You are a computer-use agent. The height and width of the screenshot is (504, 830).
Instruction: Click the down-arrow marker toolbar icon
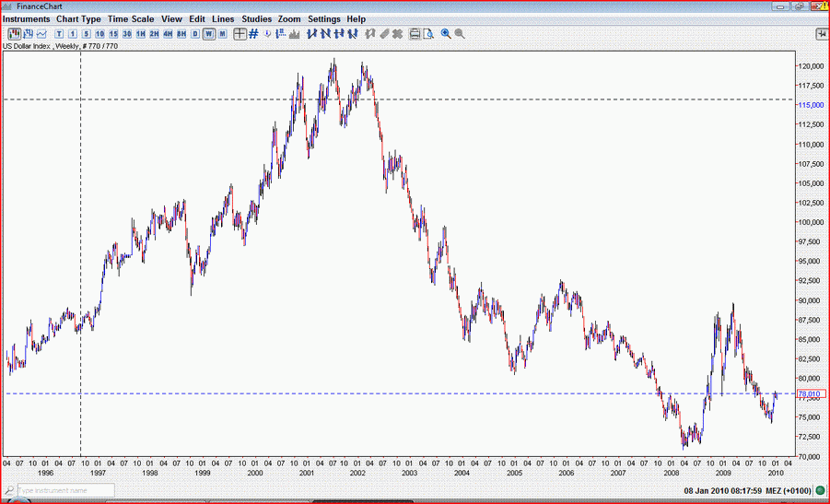click(x=267, y=34)
